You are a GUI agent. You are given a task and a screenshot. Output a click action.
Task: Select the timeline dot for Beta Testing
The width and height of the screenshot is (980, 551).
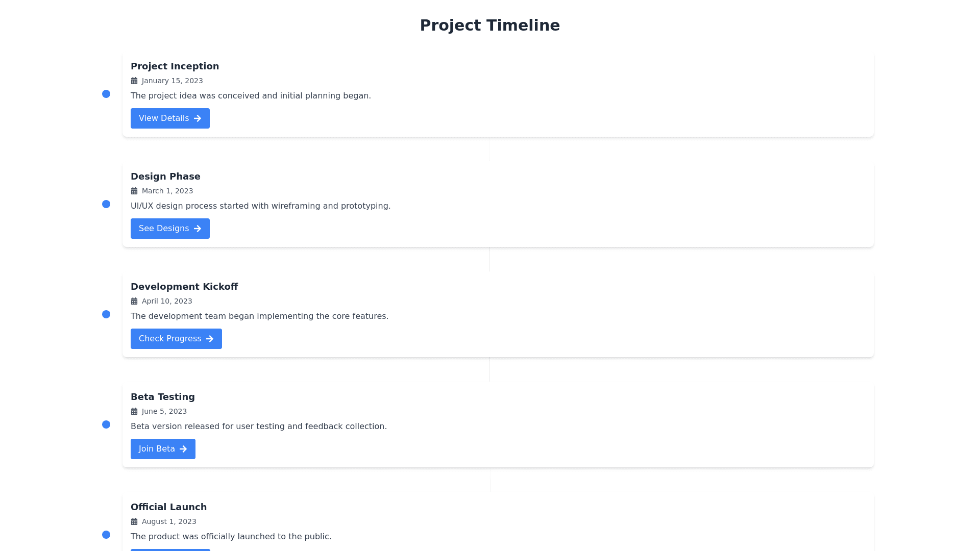[x=107, y=424]
